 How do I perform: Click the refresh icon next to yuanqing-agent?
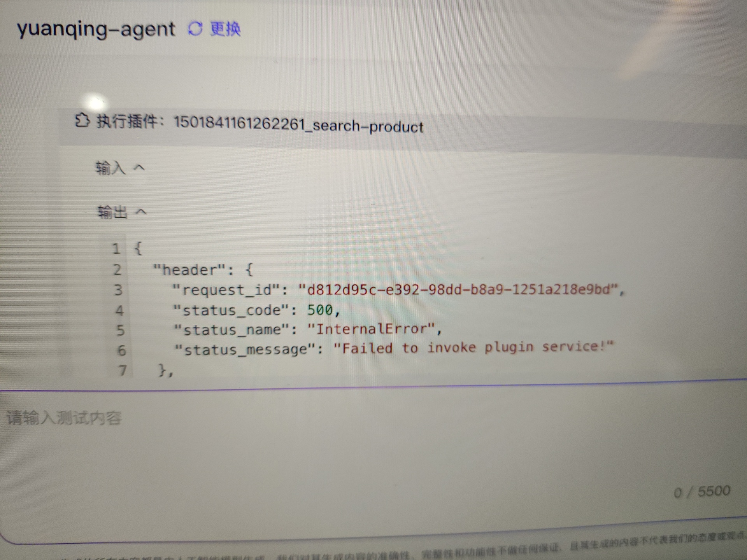(195, 28)
